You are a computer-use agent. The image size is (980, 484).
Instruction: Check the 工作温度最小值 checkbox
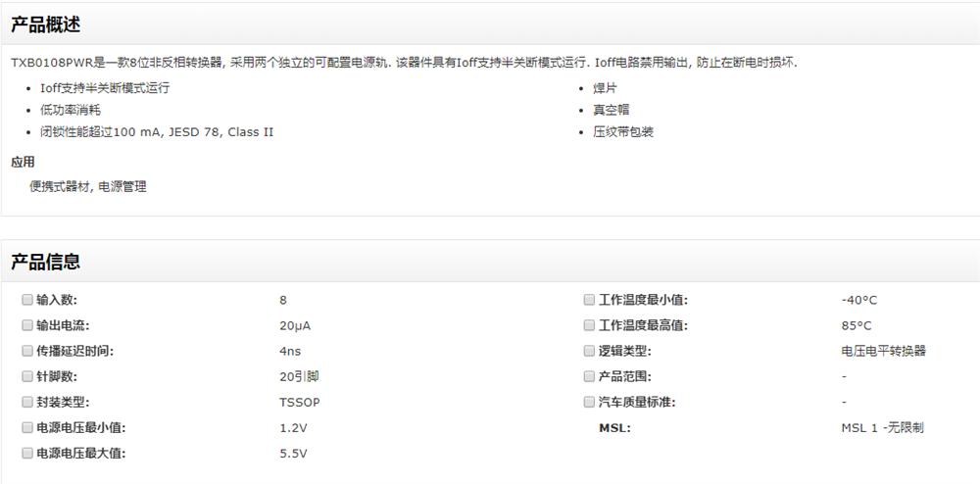click(589, 300)
